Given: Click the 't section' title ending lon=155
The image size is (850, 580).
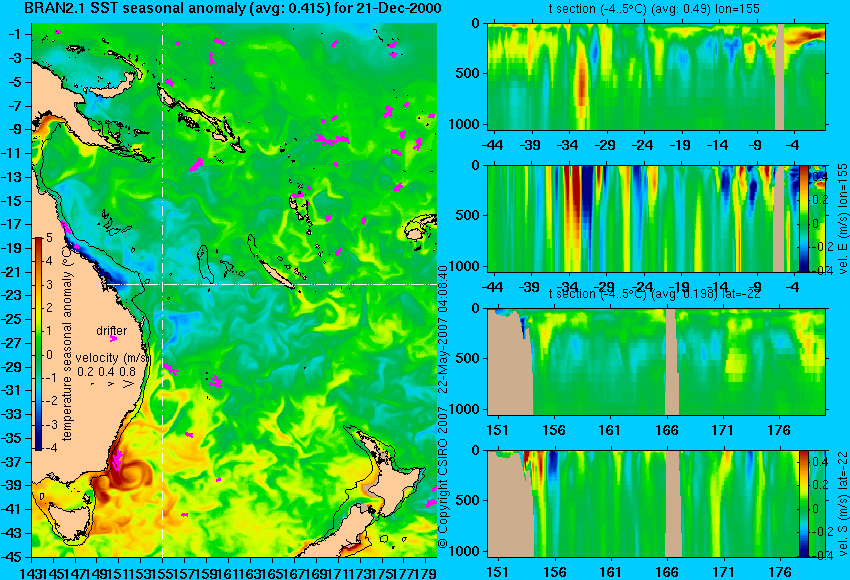Looking at the screenshot, I should 654,9.
